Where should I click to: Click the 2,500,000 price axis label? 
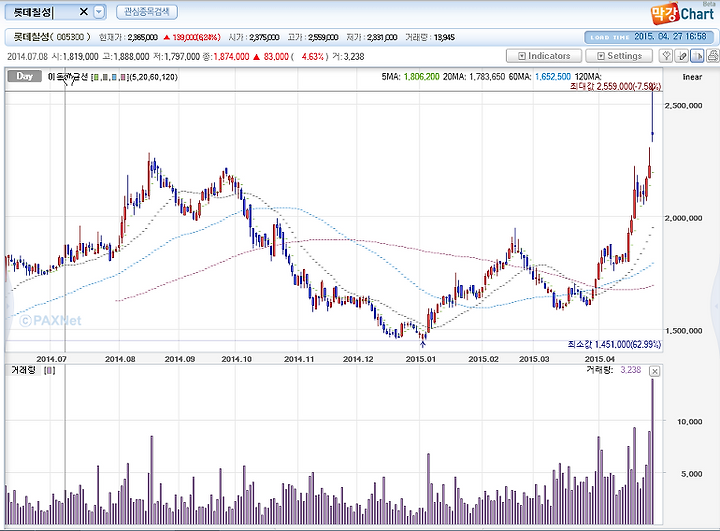point(684,106)
